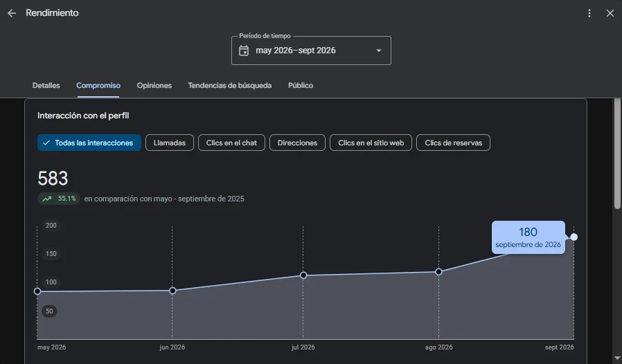
Task: Click the sept 2026 x-axis label
Action: tap(560, 347)
